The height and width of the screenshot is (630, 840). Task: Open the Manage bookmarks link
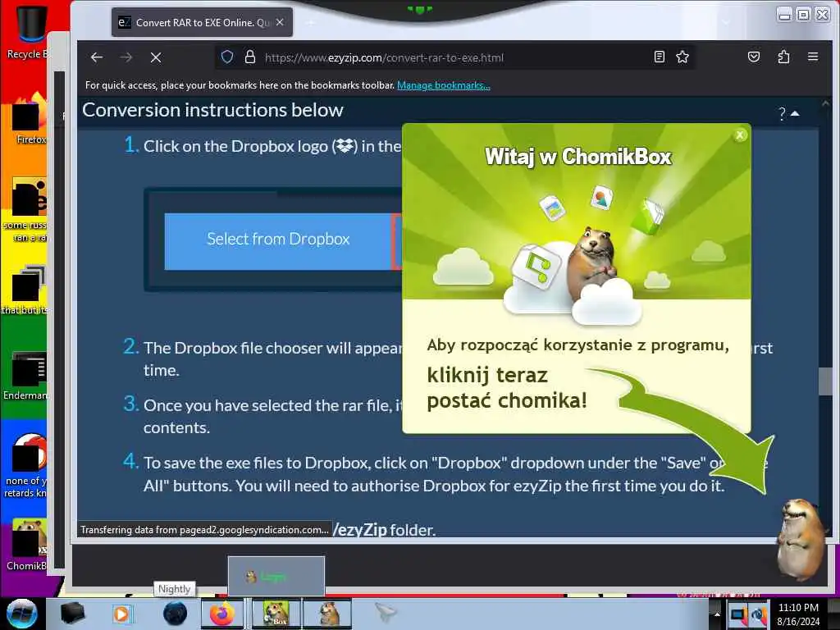click(443, 85)
